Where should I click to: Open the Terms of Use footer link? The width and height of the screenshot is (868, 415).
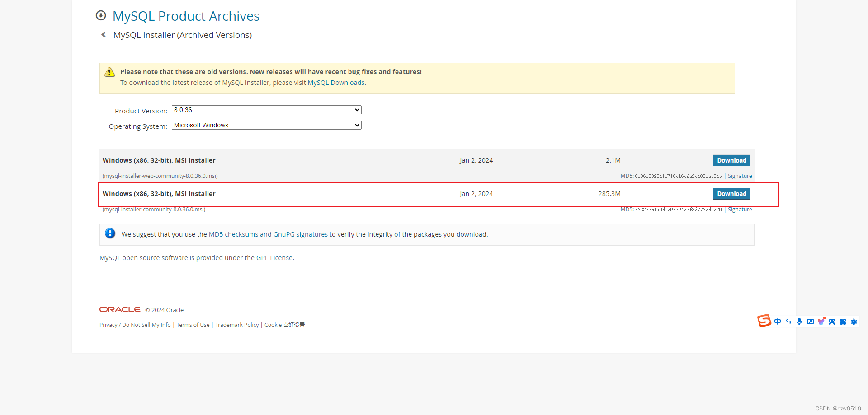coord(193,325)
